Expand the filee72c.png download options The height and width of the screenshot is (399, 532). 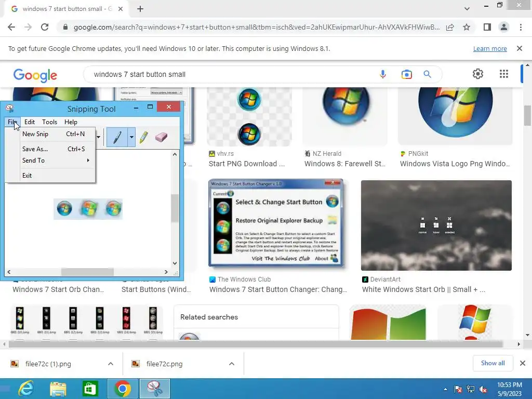click(232, 364)
